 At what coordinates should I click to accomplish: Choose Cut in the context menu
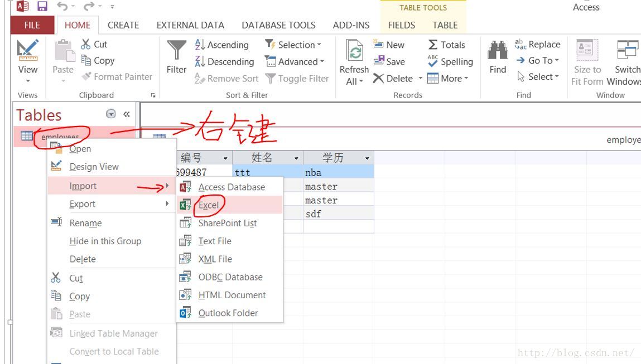tap(112, 278)
